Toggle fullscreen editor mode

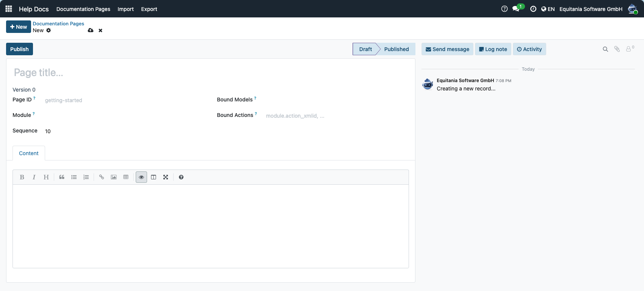(x=166, y=177)
